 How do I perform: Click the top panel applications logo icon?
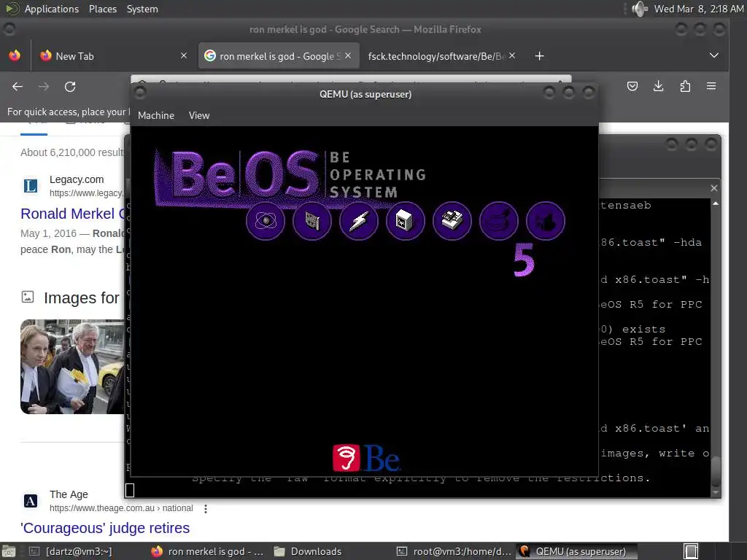pyautogui.click(x=12, y=9)
